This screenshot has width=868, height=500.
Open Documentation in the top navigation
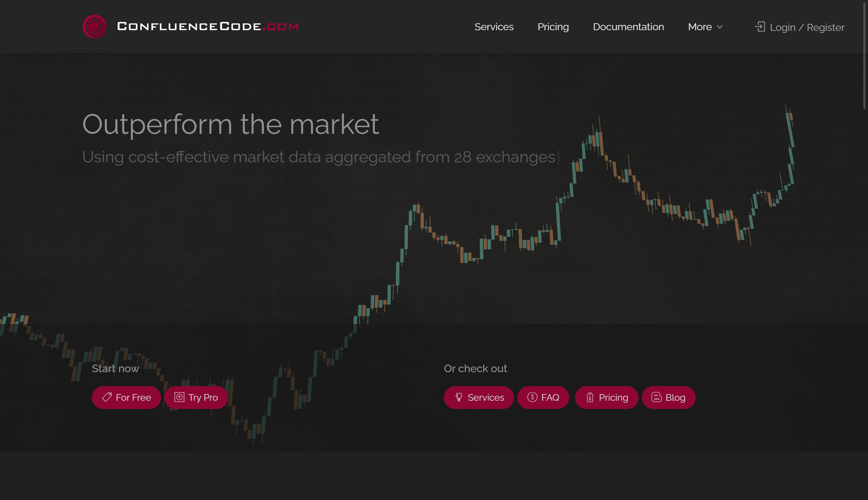coord(628,27)
